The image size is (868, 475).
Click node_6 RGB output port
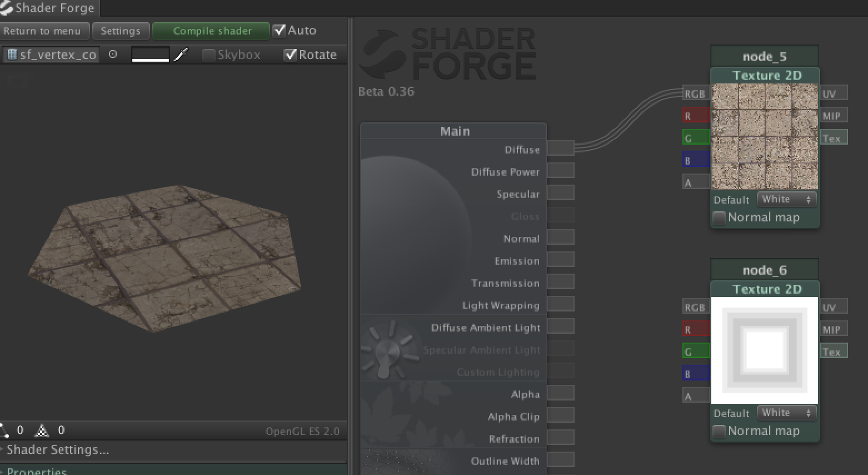click(x=696, y=307)
